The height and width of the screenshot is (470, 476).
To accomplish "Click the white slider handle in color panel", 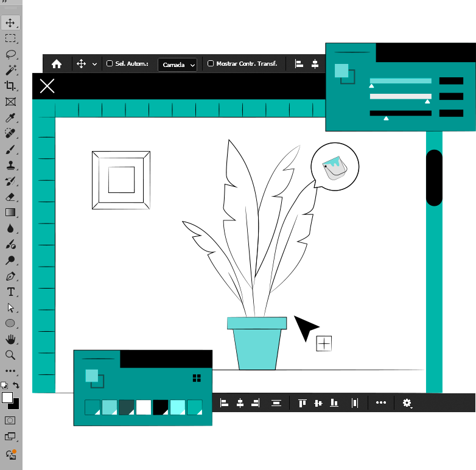I will [x=427, y=102].
